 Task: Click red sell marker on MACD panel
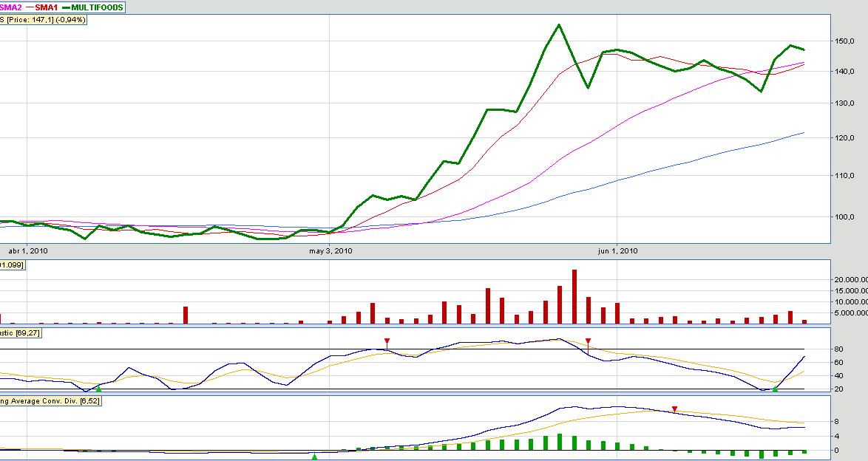click(674, 409)
